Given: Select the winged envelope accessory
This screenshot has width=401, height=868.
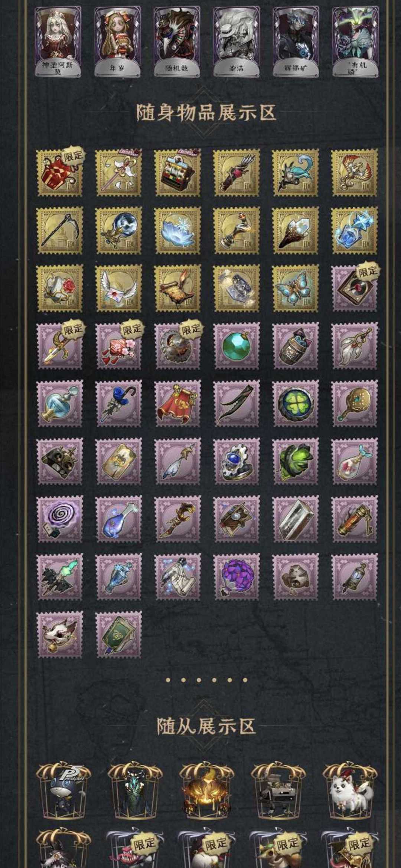Looking at the screenshot, I should (119, 288).
